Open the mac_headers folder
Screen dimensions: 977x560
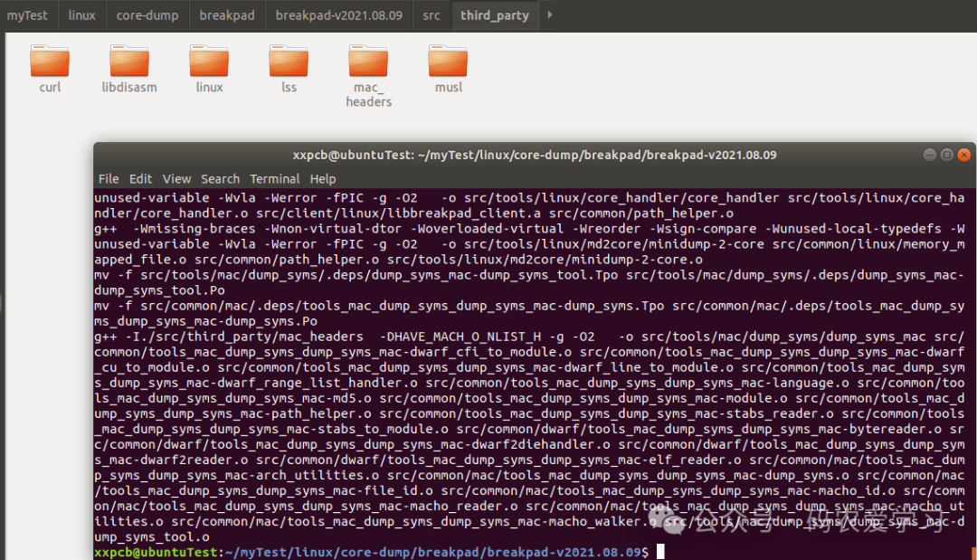[368, 76]
